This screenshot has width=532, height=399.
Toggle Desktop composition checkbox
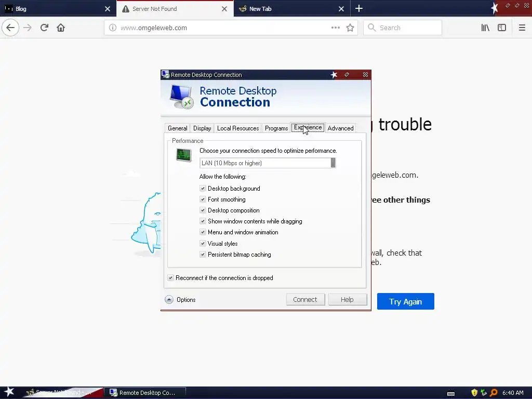[203, 210]
